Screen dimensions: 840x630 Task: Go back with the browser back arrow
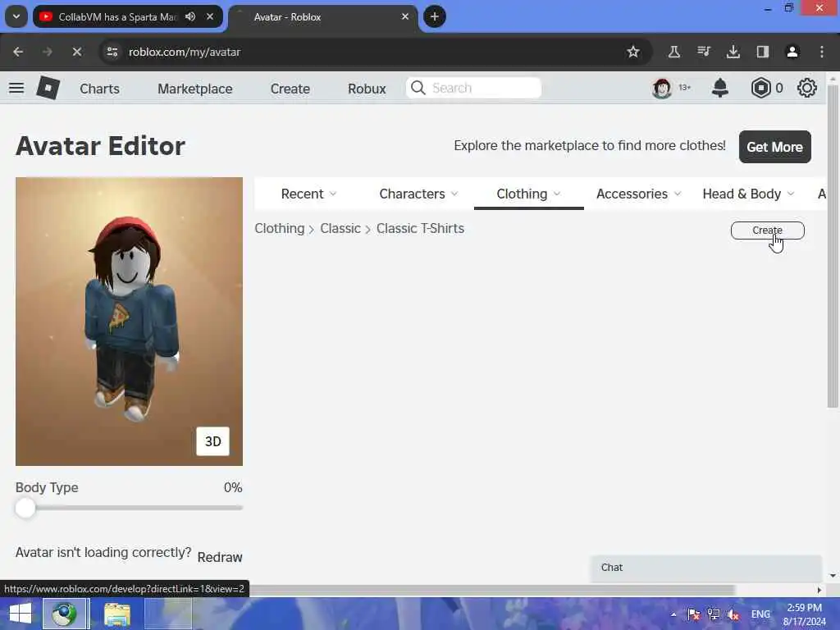18,52
